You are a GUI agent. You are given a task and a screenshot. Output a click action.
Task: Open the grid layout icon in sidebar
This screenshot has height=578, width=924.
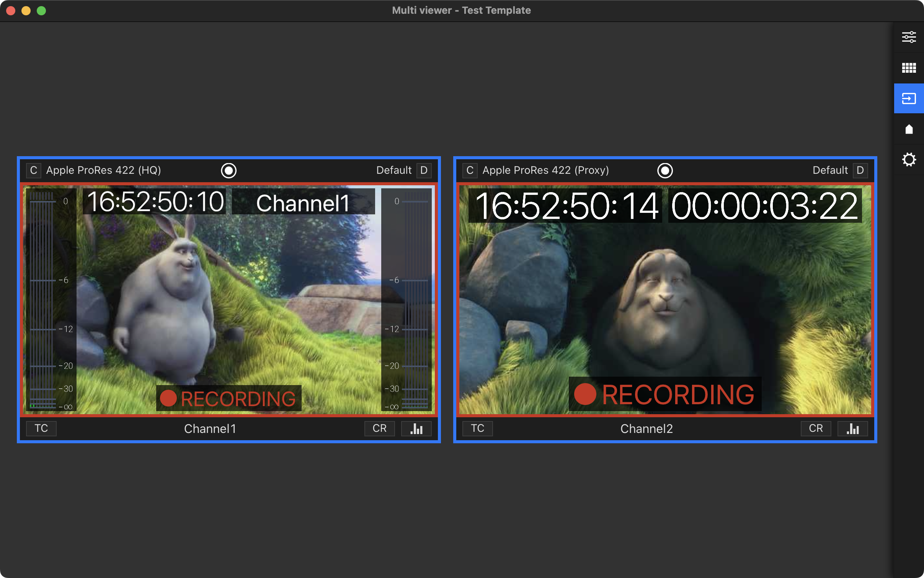909,68
